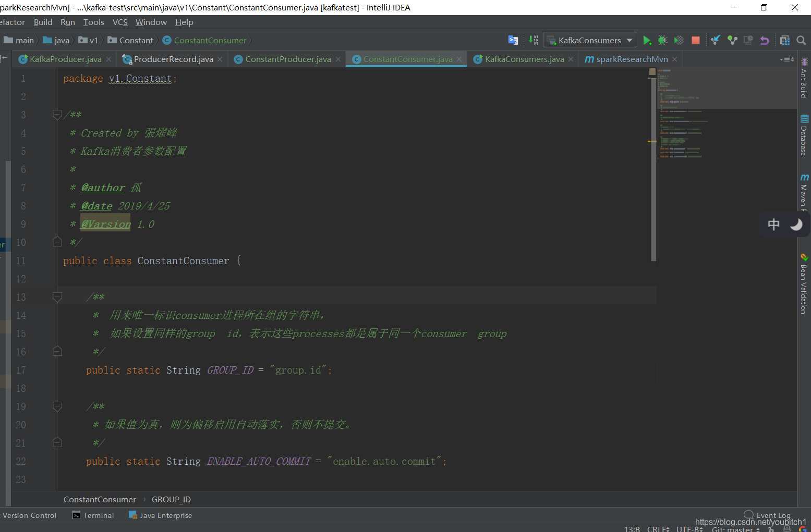Image resolution: width=811 pixels, height=532 pixels.
Task: Open the Tools menu
Action: (94, 22)
